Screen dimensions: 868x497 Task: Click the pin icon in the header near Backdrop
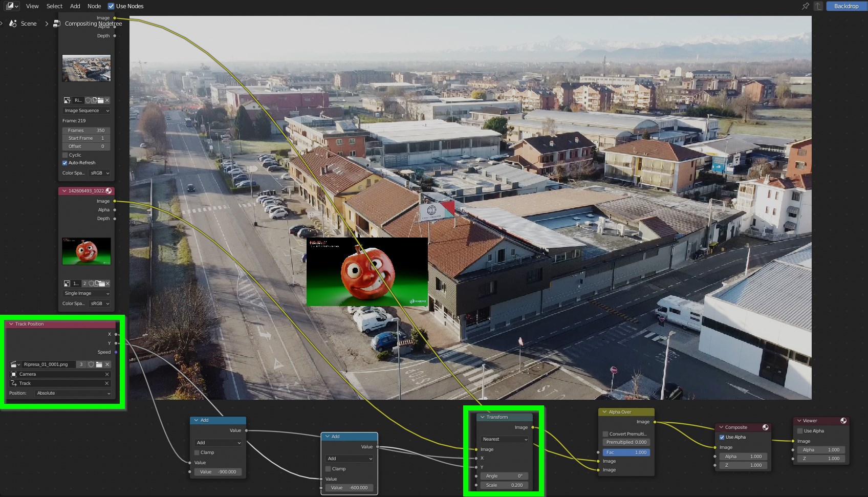pos(805,6)
